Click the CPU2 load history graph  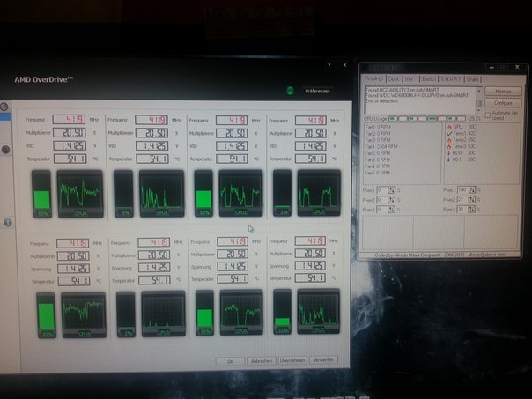(x=240, y=193)
